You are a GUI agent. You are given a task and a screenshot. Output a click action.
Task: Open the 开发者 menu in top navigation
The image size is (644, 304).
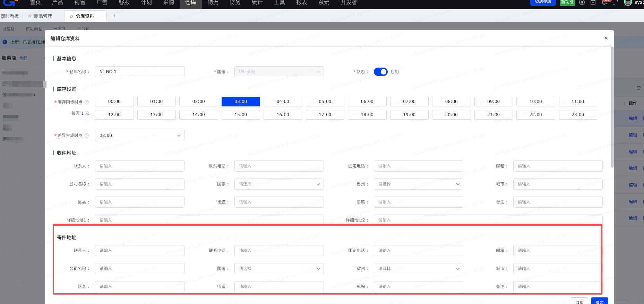[349, 3]
